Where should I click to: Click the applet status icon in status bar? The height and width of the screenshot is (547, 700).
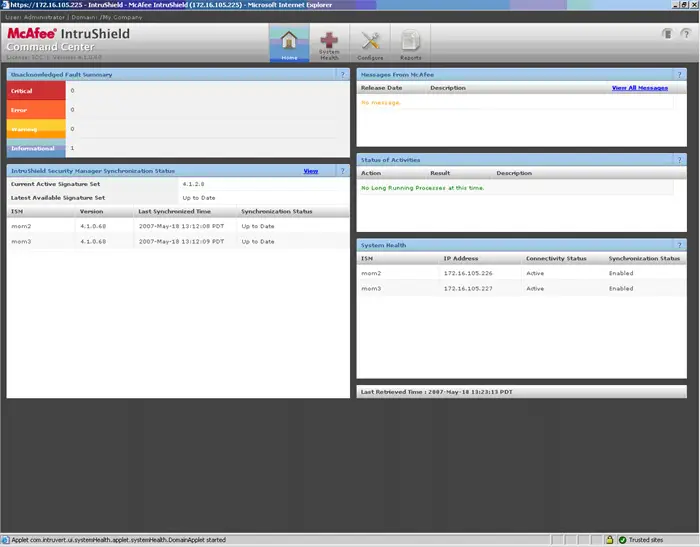pyautogui.click(x=5, y=540)
